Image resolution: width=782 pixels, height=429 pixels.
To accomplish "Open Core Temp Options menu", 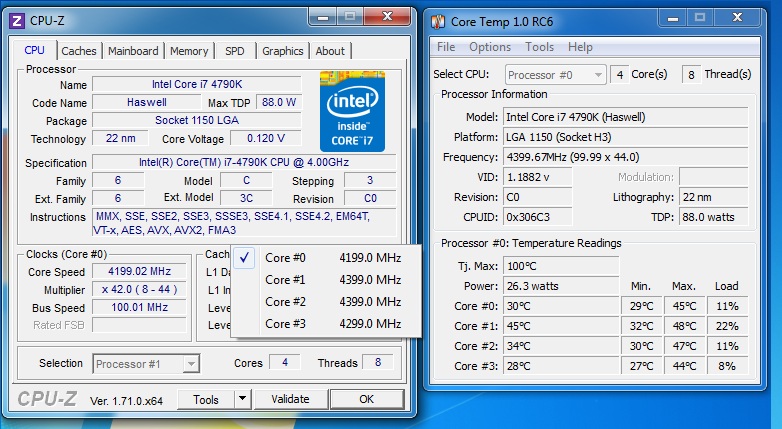I will click(490, 47).
